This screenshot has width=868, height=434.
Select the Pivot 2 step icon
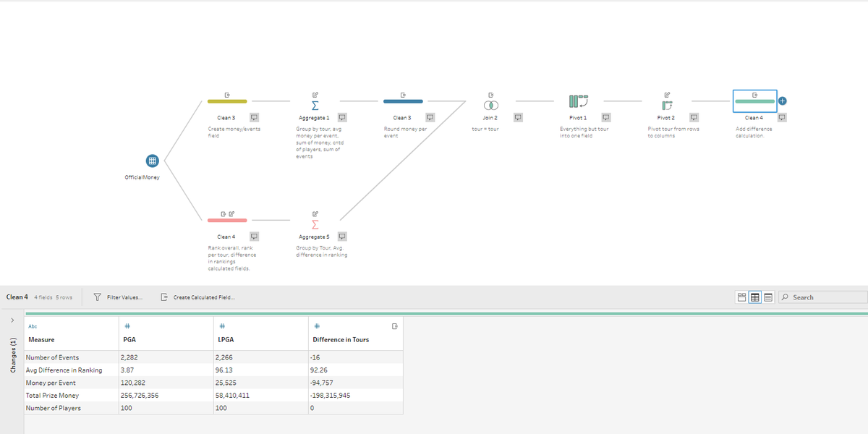coord(666,106)
